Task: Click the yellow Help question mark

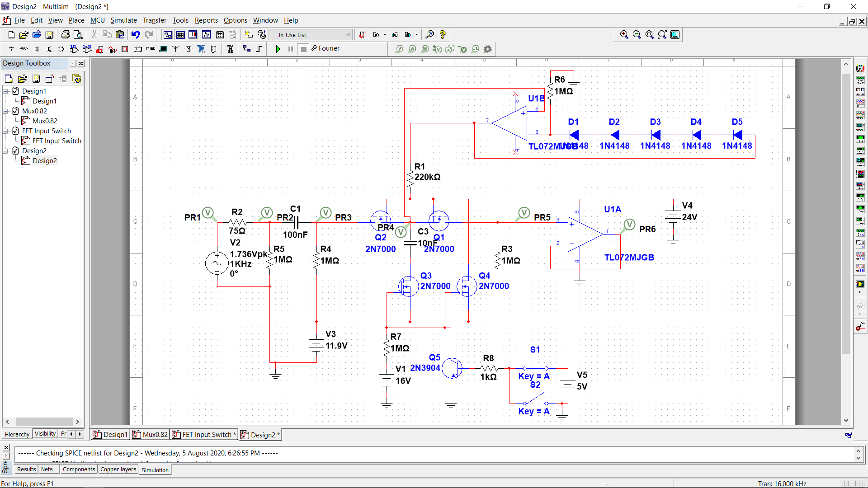Action: 443,35
